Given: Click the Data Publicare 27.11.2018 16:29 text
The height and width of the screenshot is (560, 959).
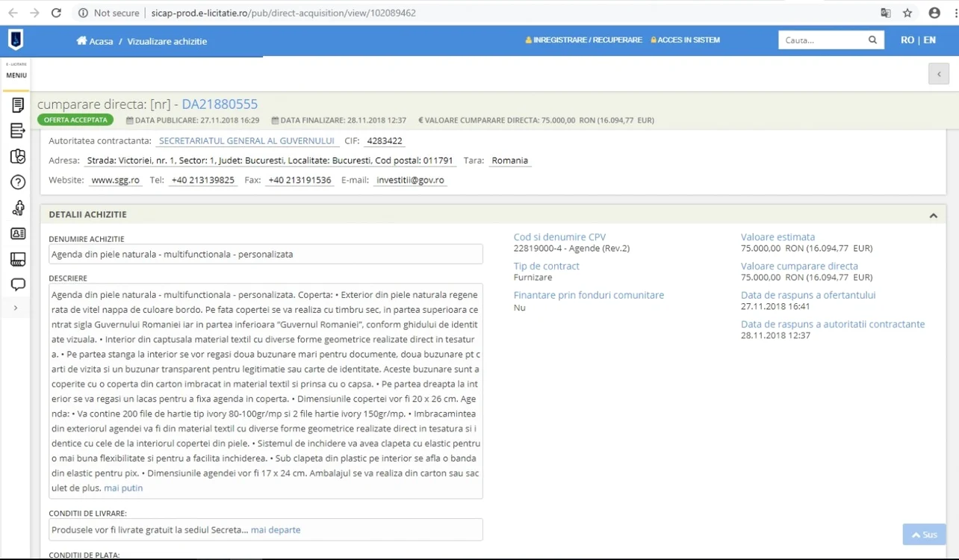Looking at the screenshot, I should click(193, 120).
